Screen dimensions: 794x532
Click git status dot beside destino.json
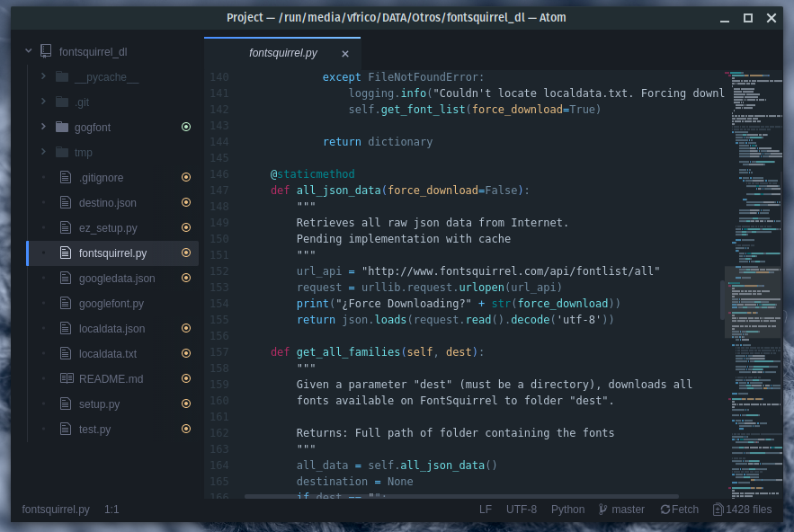coord(186,202)
